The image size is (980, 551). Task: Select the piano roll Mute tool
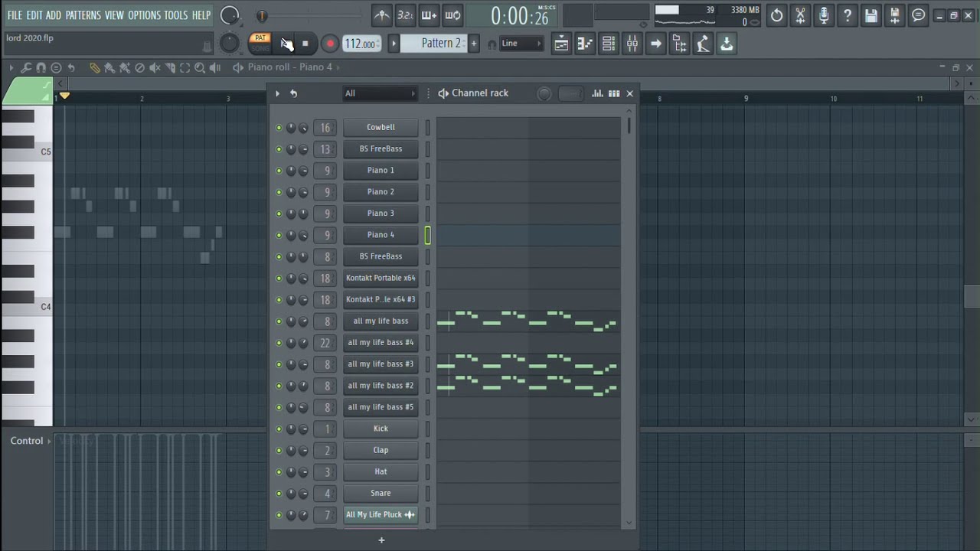[155, 68]
